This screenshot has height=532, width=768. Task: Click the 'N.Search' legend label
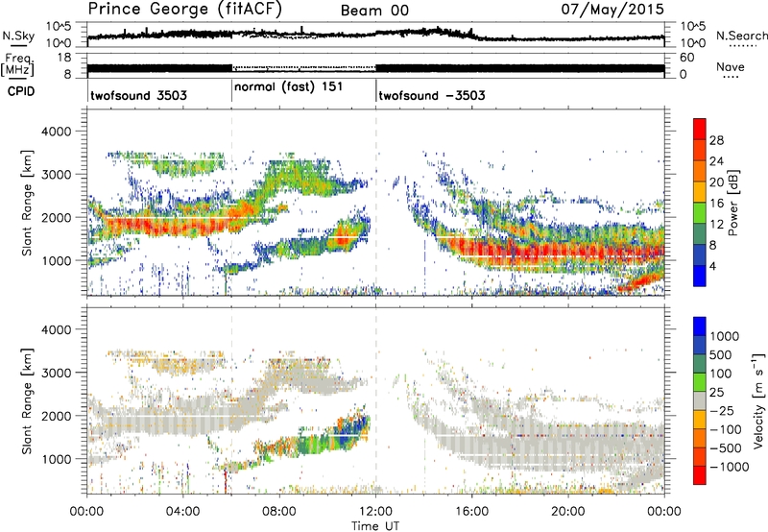coord(741,36)
